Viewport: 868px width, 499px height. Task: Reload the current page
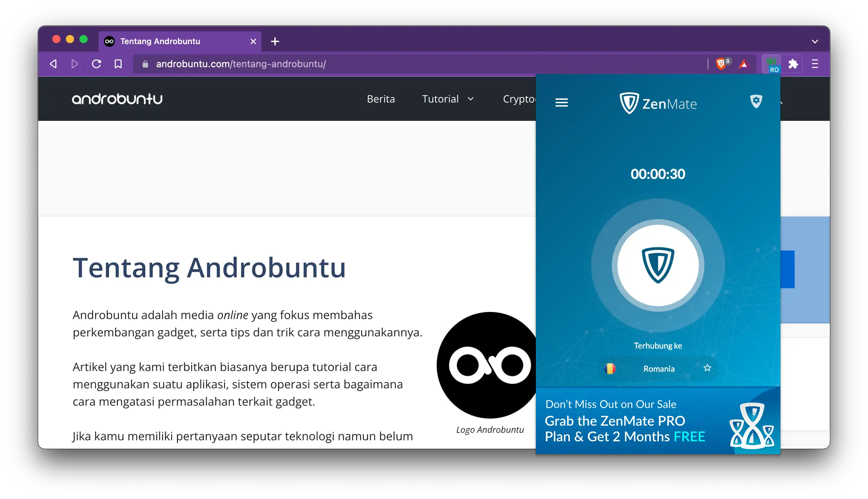tap(96, 64)
